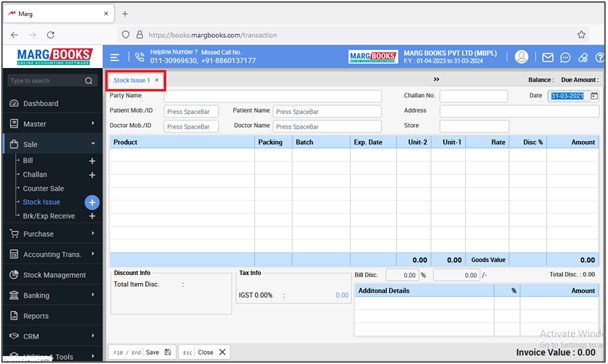Open the chat message icon
The height and width of the screenshot is (364, 608).
click(x=565, y=58)
